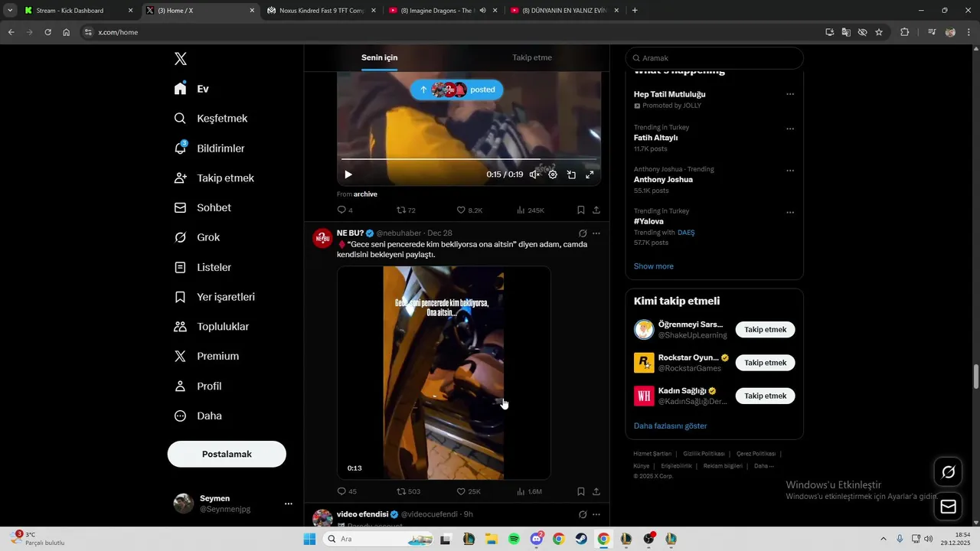Open options for Fatih Altaylı trend
The width and height of the screenshot is (980, 551).
pyautogui.click(x=790, y=129)
